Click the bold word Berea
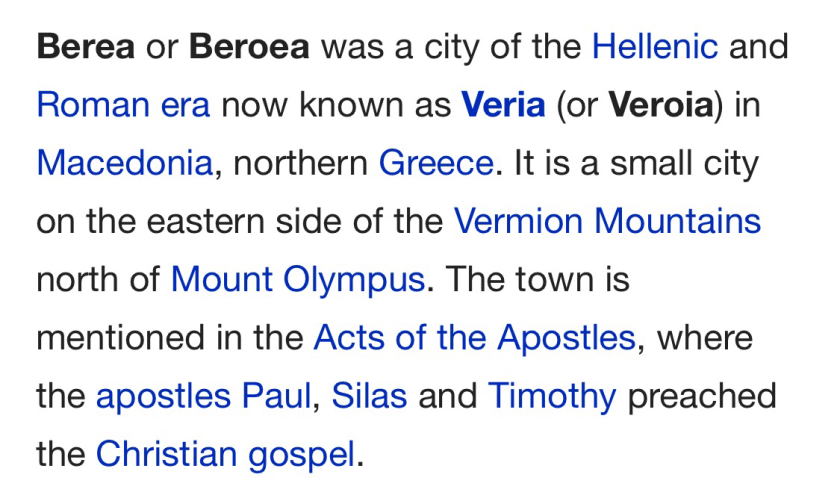The width and height of the screenshot is (840, 498). (x=85, y=47)
